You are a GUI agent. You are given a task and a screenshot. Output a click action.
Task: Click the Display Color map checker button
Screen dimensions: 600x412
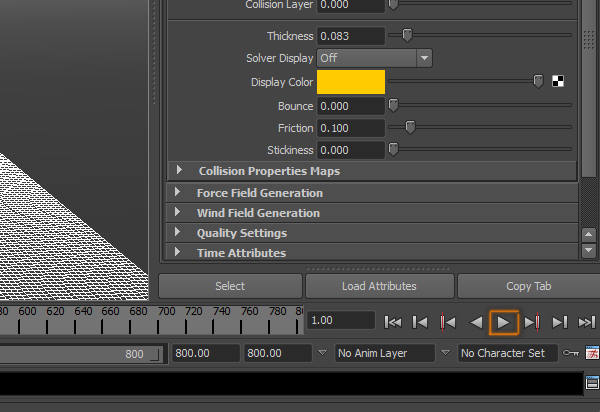pyautogui.click(x=558, y=82)
